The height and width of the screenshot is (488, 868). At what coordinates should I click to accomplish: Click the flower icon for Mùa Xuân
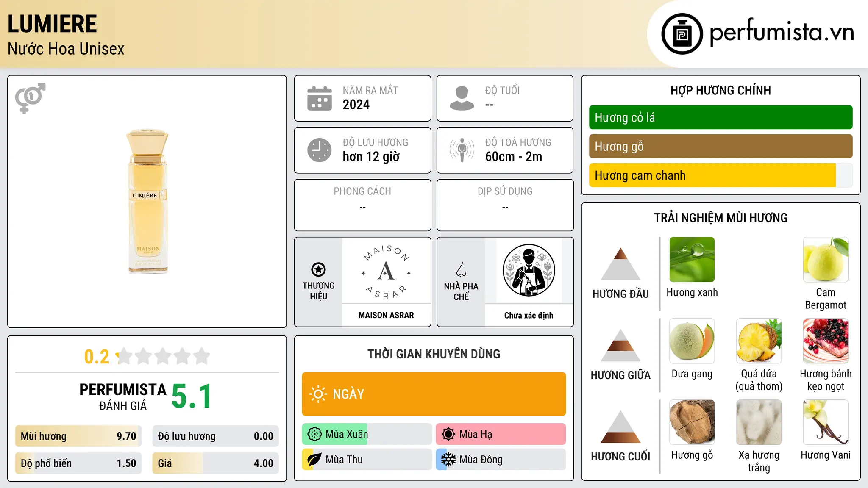coord(314,434)
